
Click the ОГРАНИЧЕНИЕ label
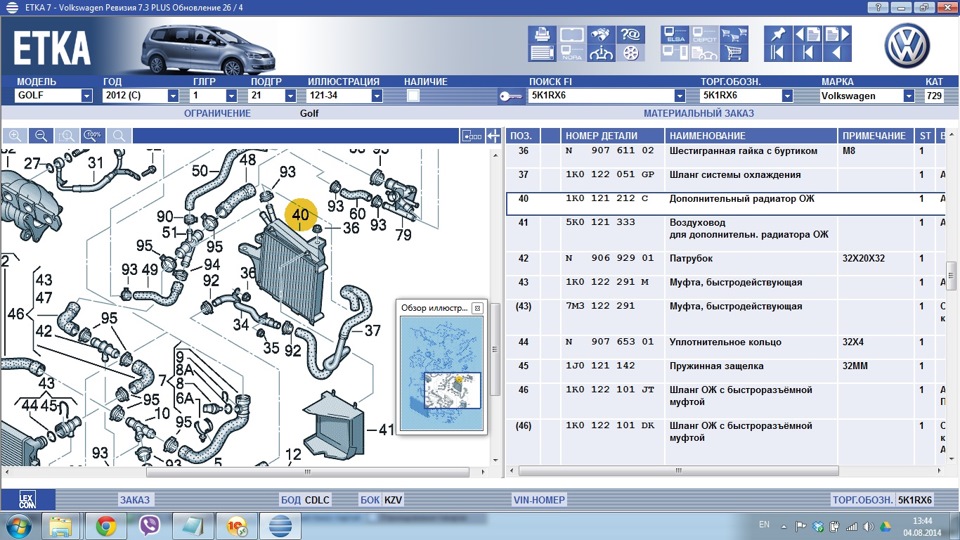tap(217, 113)
